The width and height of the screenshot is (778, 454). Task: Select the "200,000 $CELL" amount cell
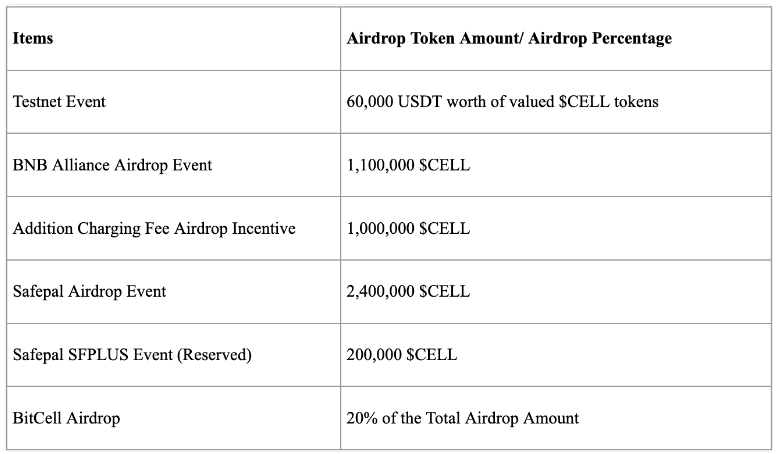[556, 355]
